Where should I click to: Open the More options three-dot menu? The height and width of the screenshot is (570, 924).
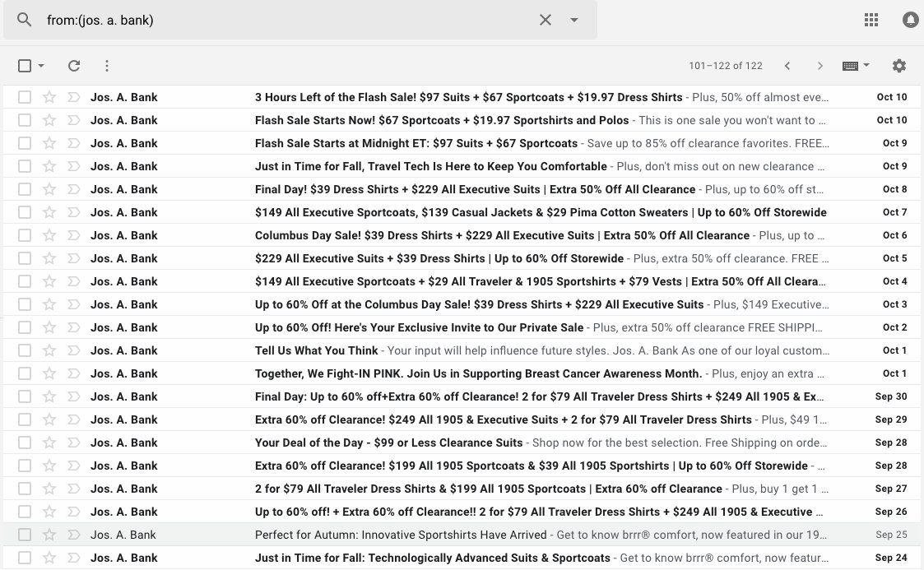[107, 65]
